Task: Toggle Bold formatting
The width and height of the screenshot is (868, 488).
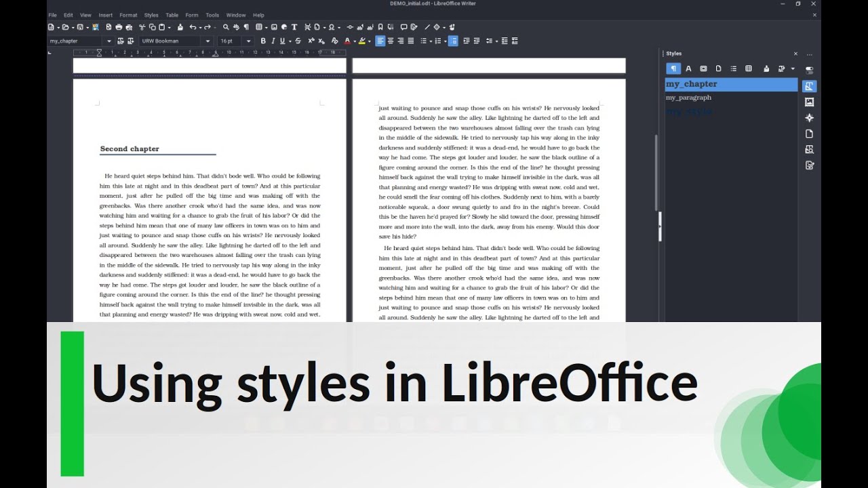Action: coord(263,41)
